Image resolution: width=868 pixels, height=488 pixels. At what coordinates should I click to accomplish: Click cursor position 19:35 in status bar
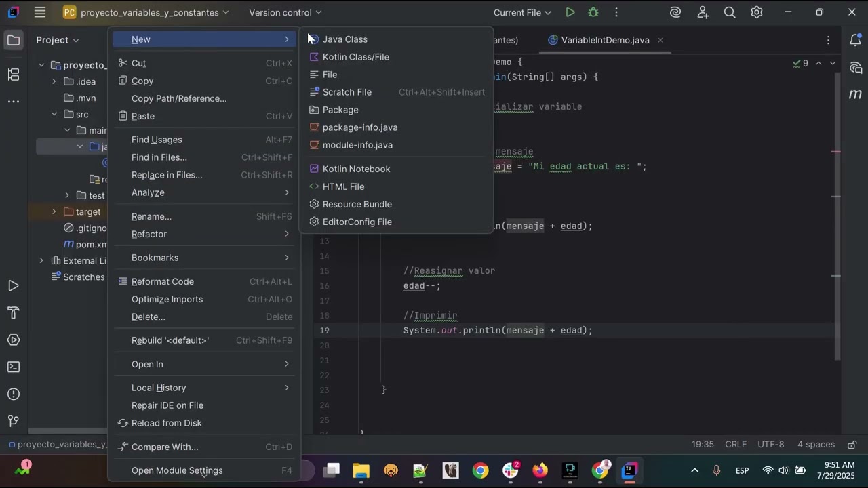point(703,445)
